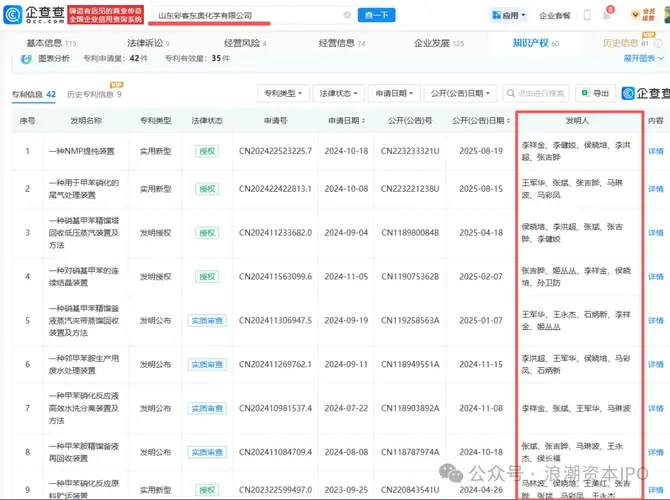Select the 历史专利信息 9 sub-tab
Image resolution: width=670 pixels, height=500 pixels.
click(x=94, y=94)
